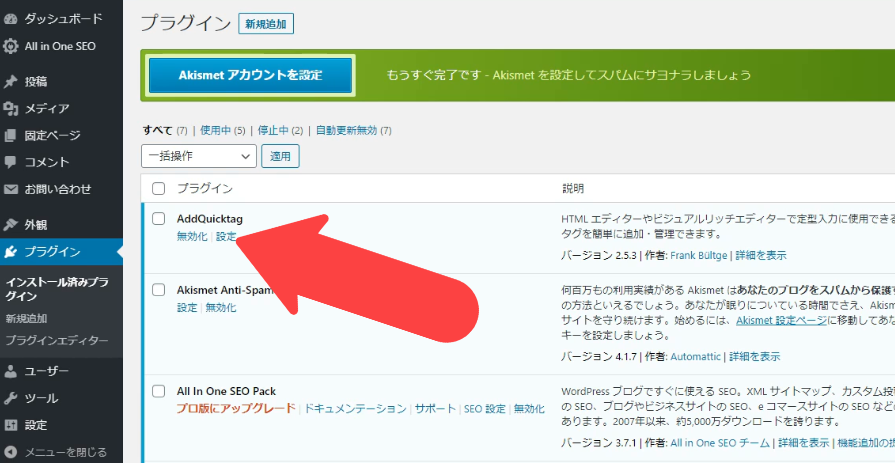The image size is (895, 463).
Task: Open the 一括操作 bulk actions dropdown
Action: point(199,156)
